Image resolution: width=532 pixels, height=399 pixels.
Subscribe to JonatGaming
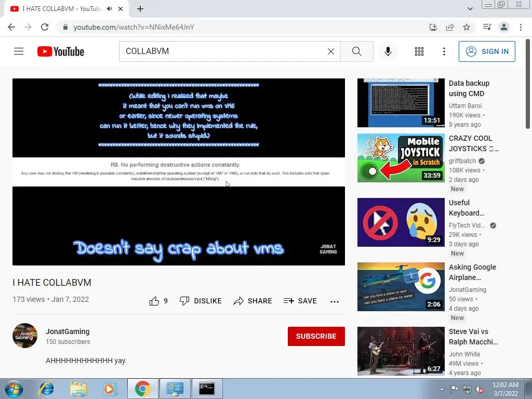click(316, 336)
